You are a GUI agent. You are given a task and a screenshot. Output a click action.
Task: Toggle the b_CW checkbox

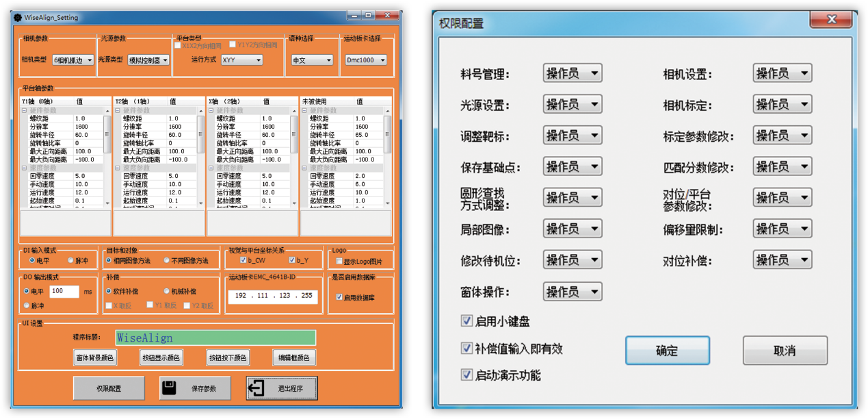[243, 261]
